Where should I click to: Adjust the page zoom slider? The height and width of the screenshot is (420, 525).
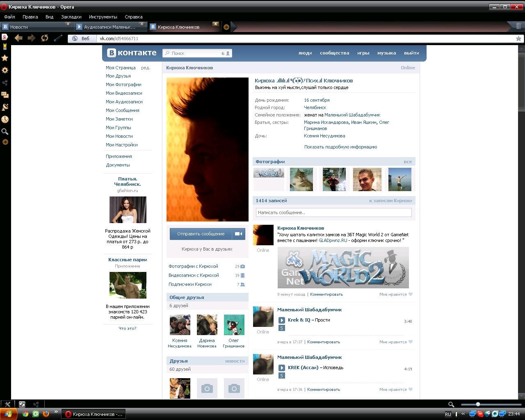point(478,404)
